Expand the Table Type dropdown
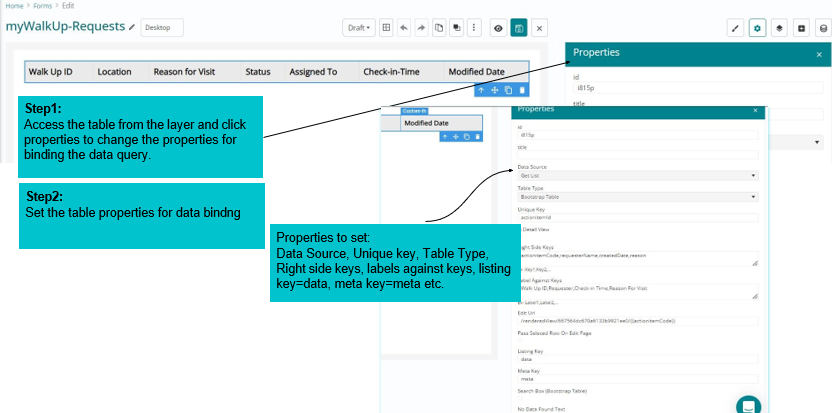The image size is (832, 413). [637, 198]
